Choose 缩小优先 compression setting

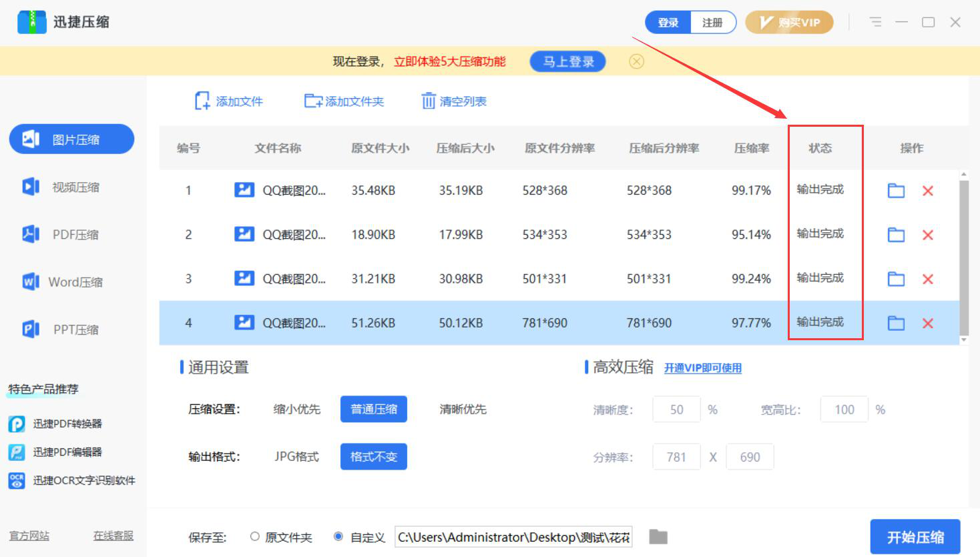297,410
